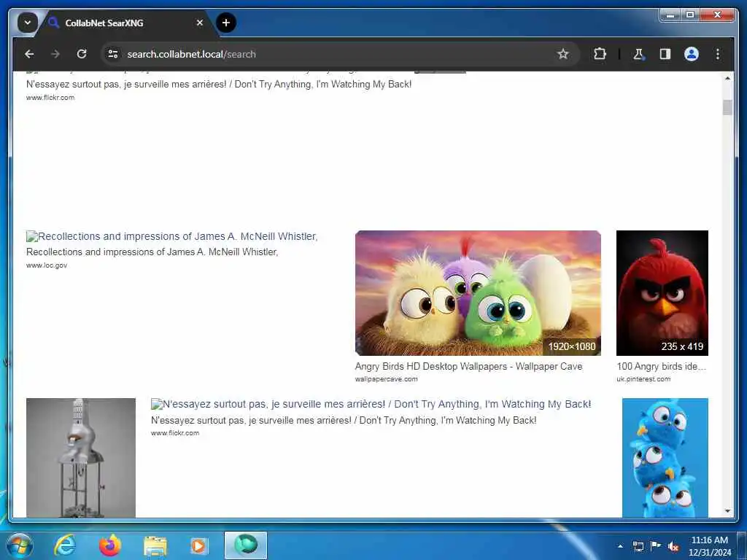Click the muted volume tray icon
747x560 pixels.
(673, 546)
